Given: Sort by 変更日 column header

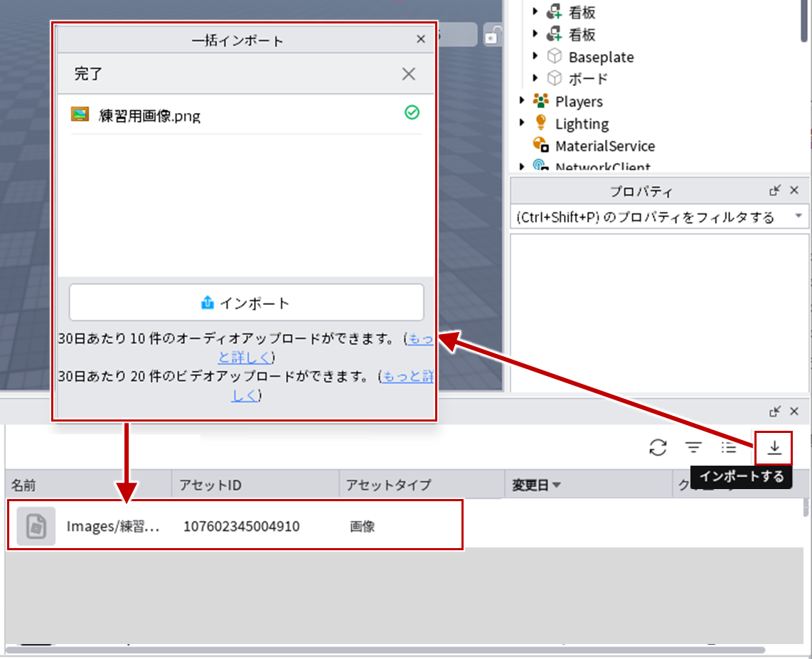Looking at the screenshot, I should click(588, 485).
